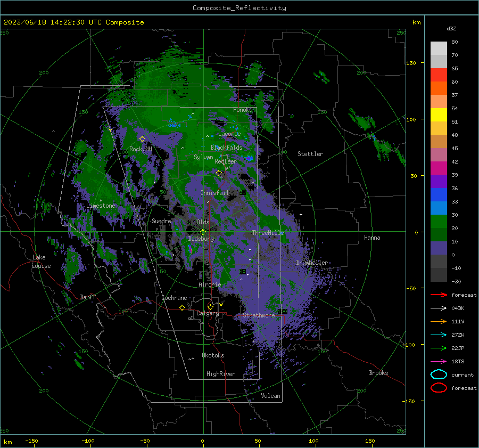Select the light blue 33-30 dBZ swatch
This screenshot has height=448, width=479.
[x=439, y=208]
